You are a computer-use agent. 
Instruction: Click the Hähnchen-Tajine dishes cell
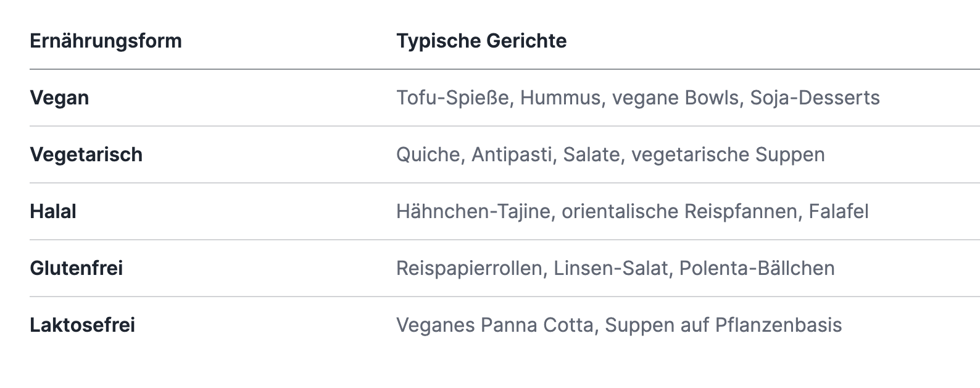(x=633, y=211)
